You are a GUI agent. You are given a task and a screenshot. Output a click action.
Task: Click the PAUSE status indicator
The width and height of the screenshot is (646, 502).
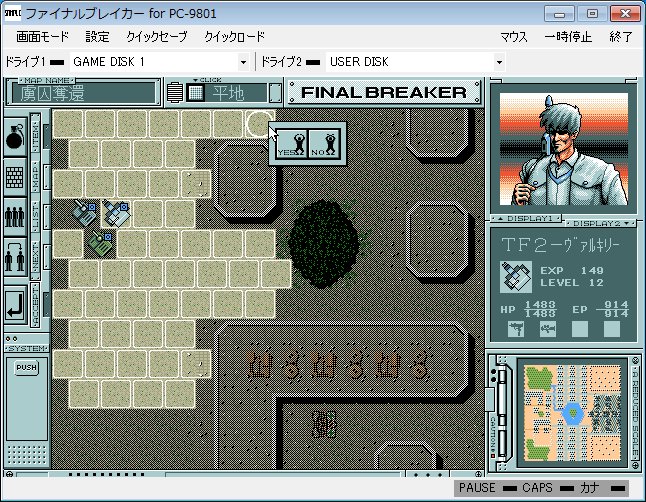(487, 488)
